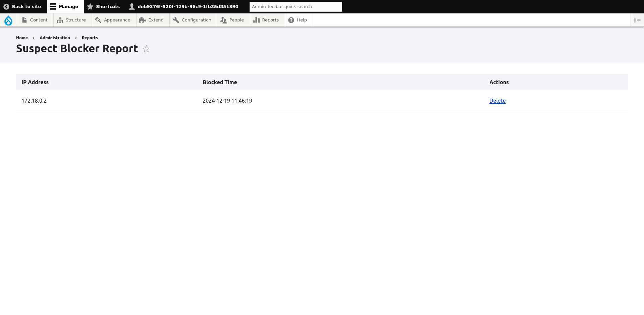Open the user account icon menu
644x315 pixels.
pos(132,6)
